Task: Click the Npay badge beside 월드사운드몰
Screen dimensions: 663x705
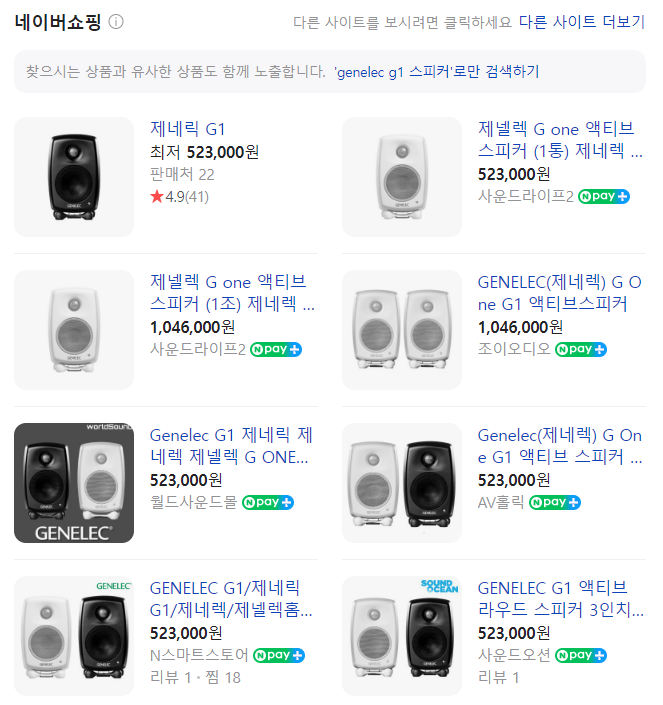Action: click(268, 502)
